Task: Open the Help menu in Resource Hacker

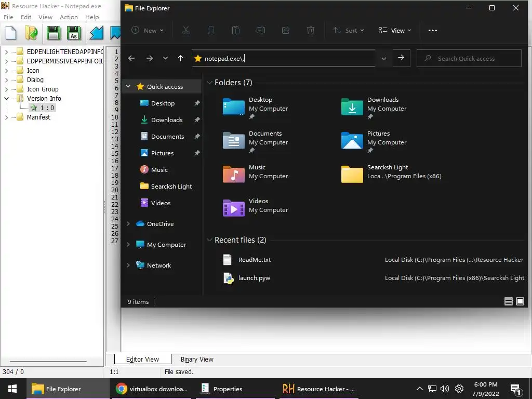Action: pos(91,17)
